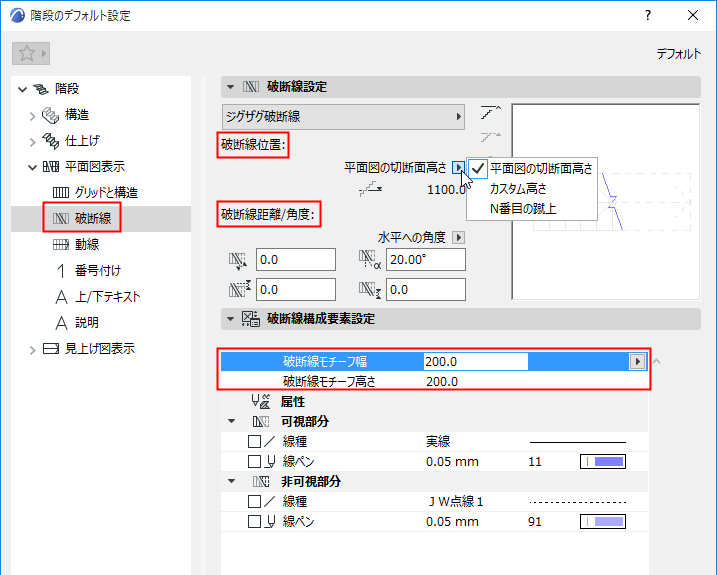
Task: Select the upper break line position icon
Action: pyautogui.click(x=491, y=112)
